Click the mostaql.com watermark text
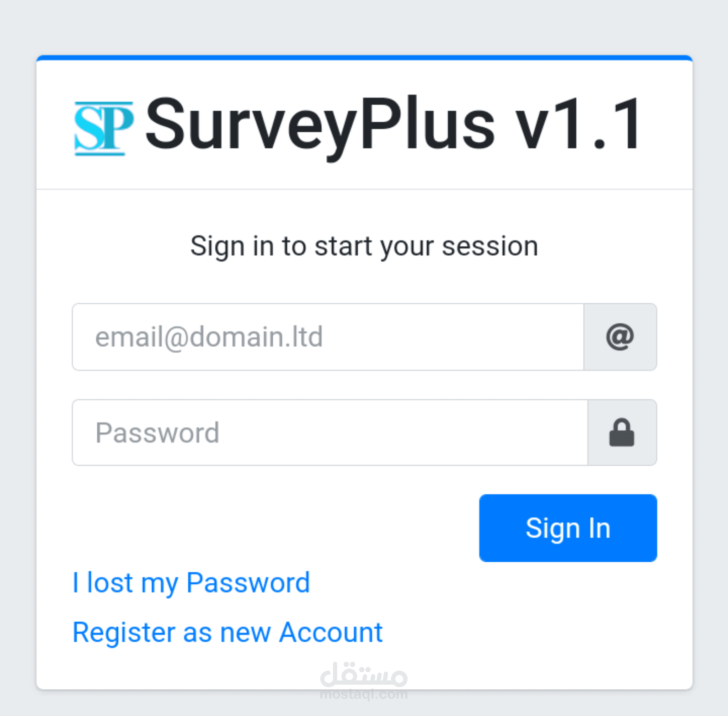 364,694
